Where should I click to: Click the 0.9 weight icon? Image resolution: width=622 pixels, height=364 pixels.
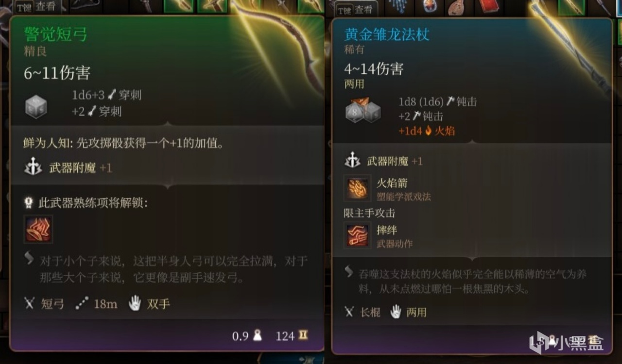click(258, 335)
